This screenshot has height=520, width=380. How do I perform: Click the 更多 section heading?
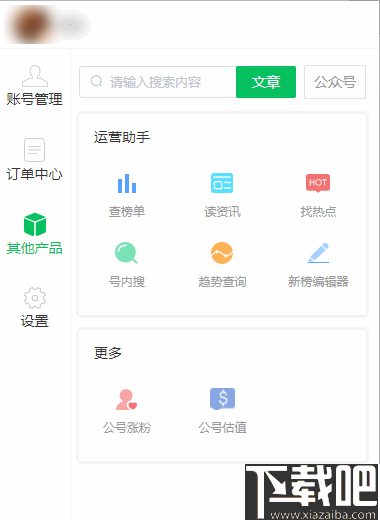[108, 353]
